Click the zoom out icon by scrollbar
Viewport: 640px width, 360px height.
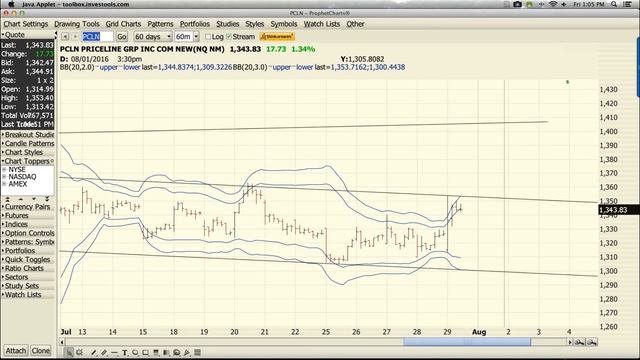(x=592, y=342)
